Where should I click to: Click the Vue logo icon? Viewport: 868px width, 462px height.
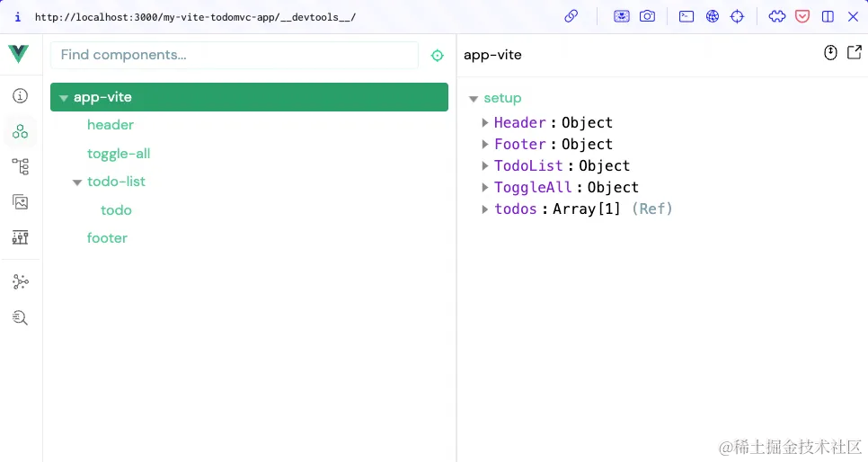pos(18,54)
